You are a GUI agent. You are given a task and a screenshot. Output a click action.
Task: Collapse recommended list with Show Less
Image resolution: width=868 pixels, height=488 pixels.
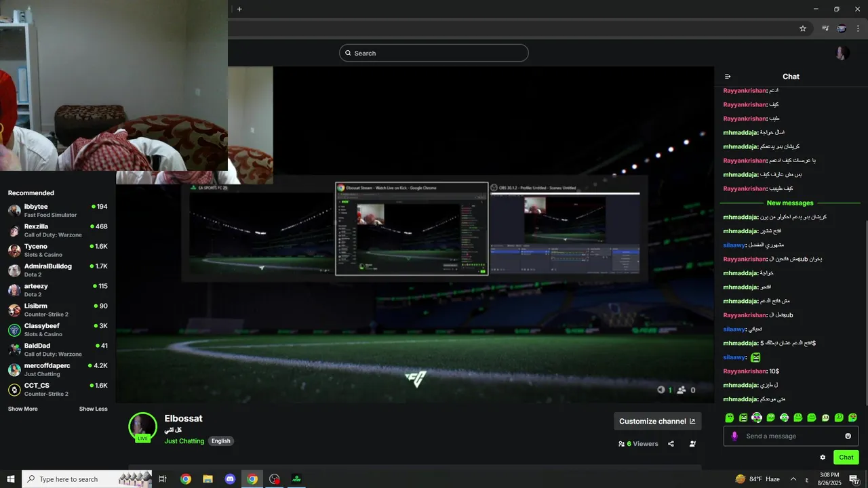point(93,409)
